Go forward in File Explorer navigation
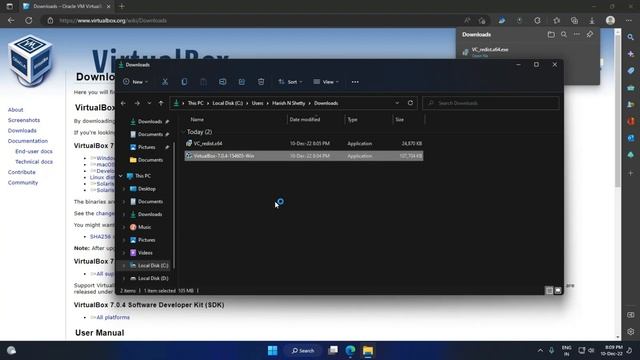The image size is (640, 360). coord(137,103)
